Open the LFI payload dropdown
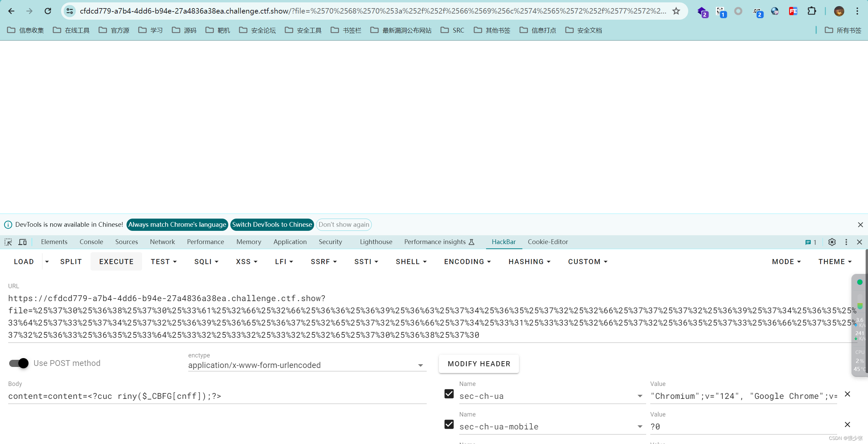 (x=284, y=262)
